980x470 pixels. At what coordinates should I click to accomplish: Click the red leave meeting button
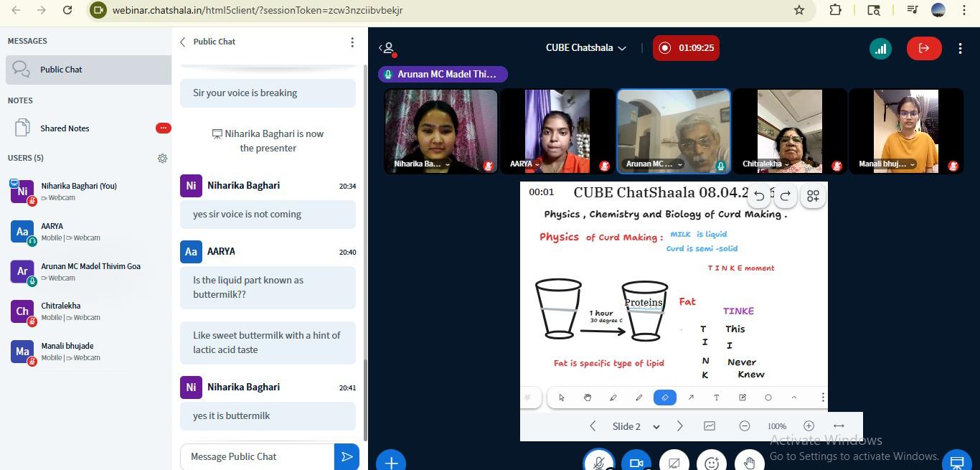923,48
